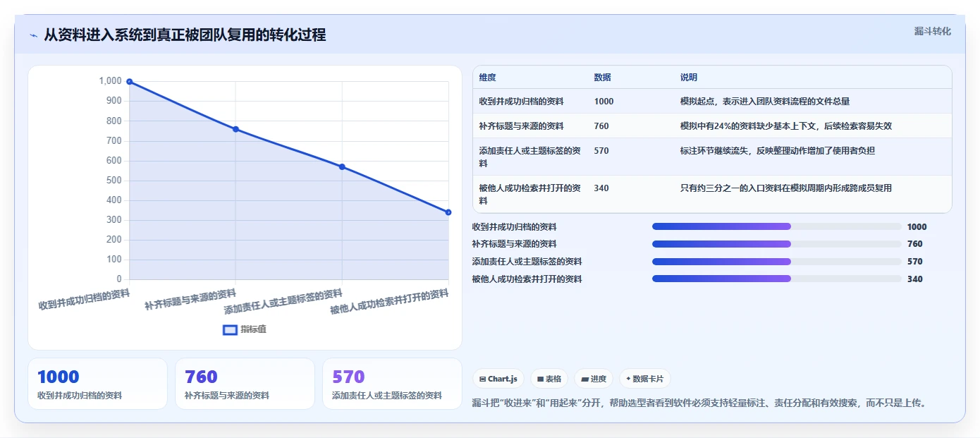Click x-axis label 补齐标题与来源的资料
Screen dimensions: 980x438
pyautogui.click(x=190, y=300)
